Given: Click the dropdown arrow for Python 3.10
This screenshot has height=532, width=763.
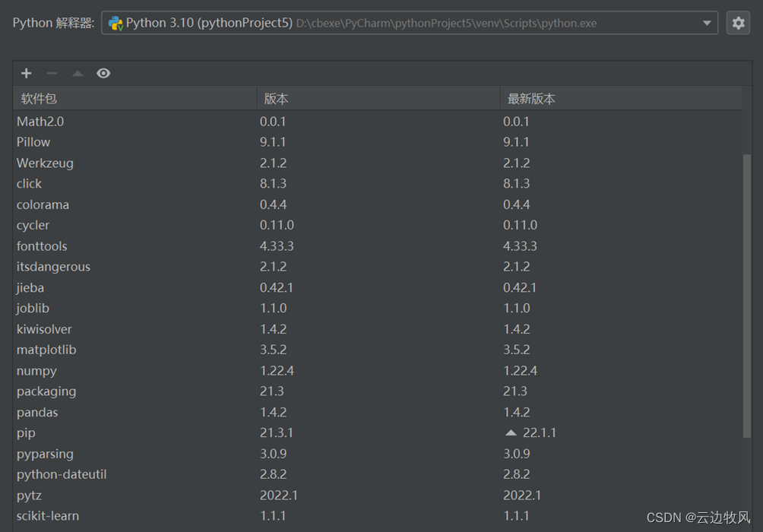Looking at the screenshot, I should coord(708,22).
